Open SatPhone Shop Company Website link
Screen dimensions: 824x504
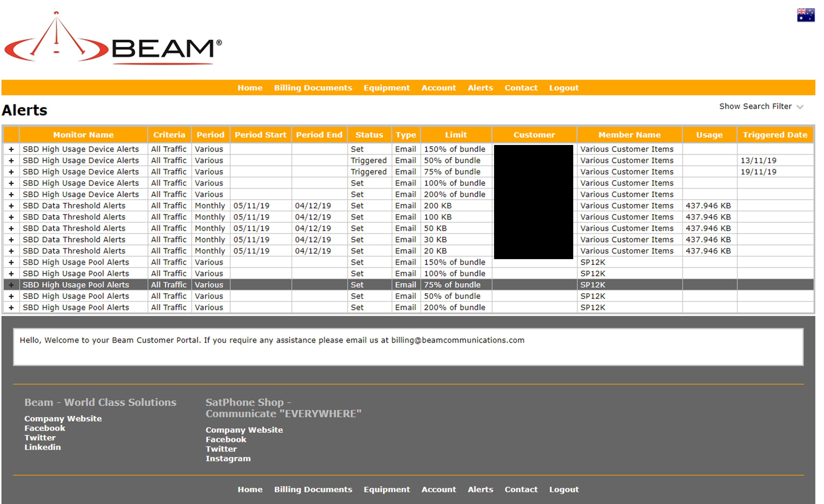click(x=244, y=430)
